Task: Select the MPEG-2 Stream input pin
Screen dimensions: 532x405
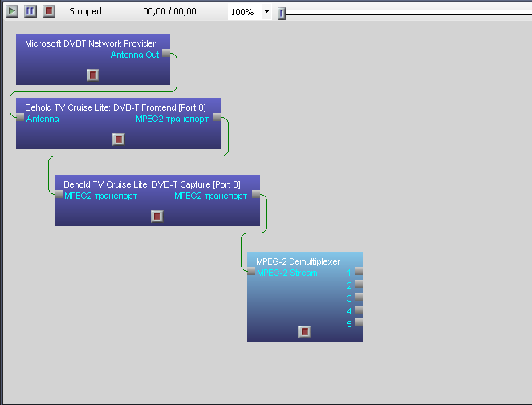Action: click(x=251, y=273)
